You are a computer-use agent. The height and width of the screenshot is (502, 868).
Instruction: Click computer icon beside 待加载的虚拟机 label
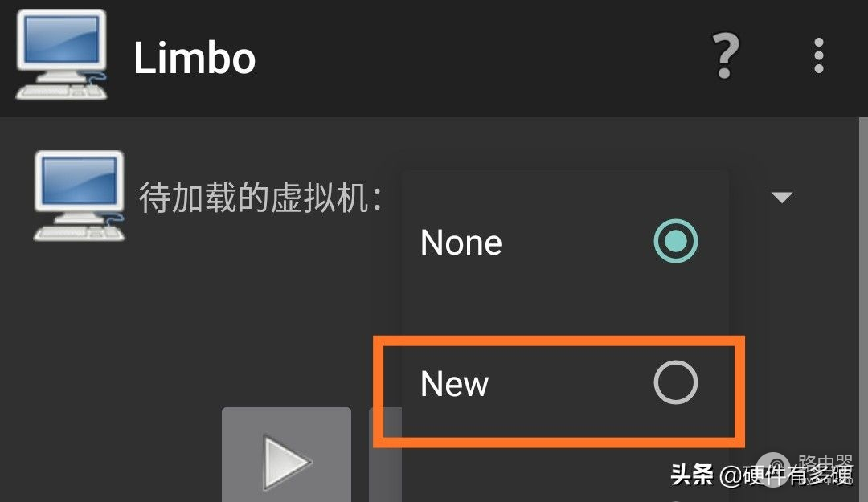pyautogui.click(x=79, y=195)
